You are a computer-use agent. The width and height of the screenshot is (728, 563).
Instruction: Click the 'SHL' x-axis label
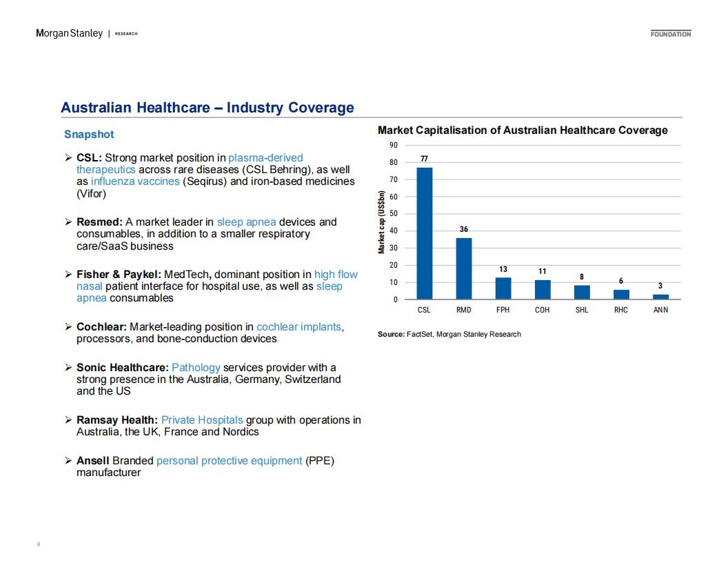[582, 310]
